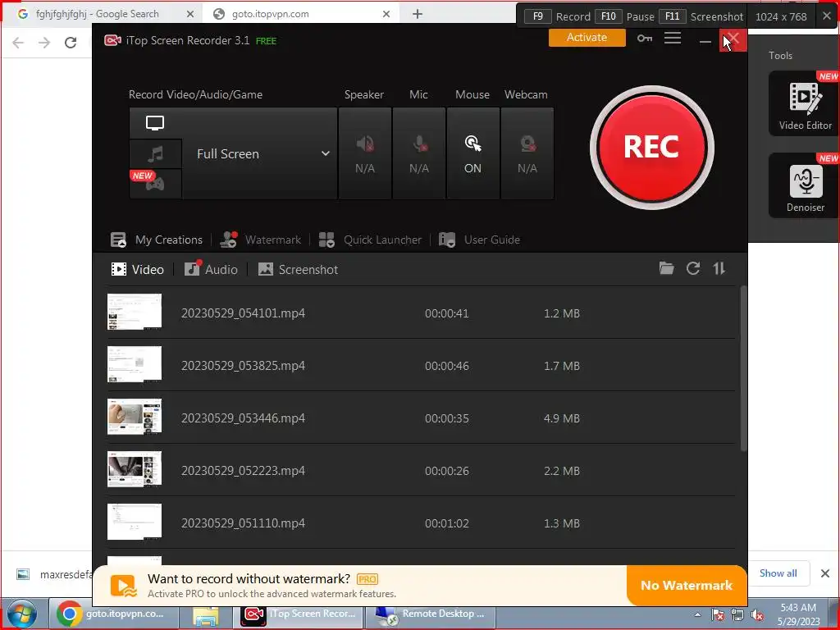Go forward in Chrome

(x=44, y=43)
